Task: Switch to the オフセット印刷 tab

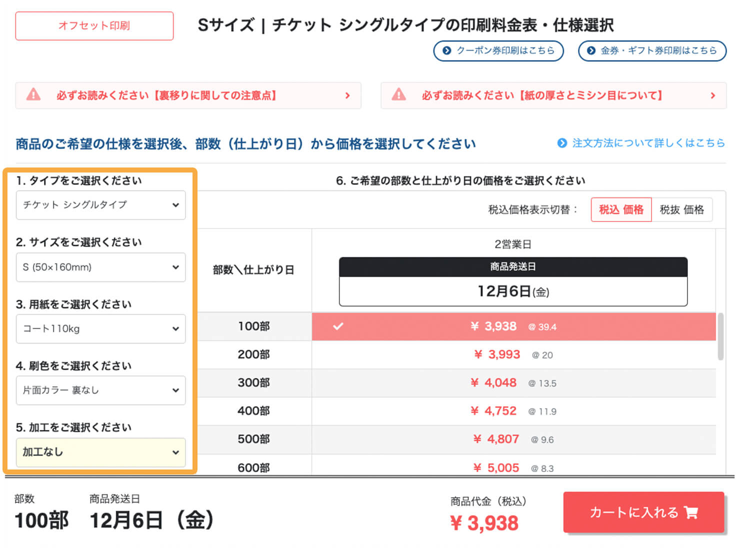Action: [94, 26]
